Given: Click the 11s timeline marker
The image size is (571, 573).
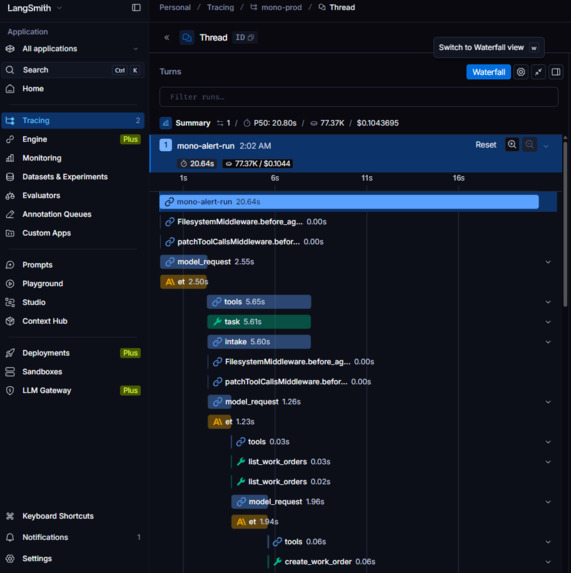Looking at the screenshot, I should coord(367,178).
